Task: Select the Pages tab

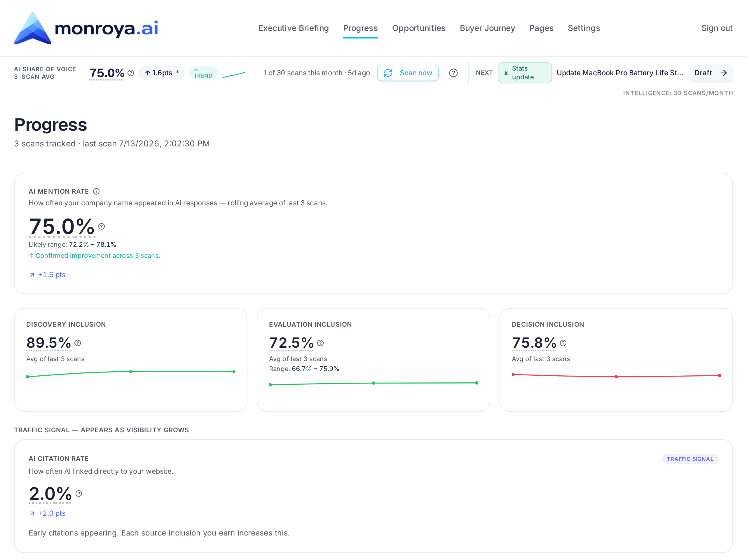Action: 541,28
